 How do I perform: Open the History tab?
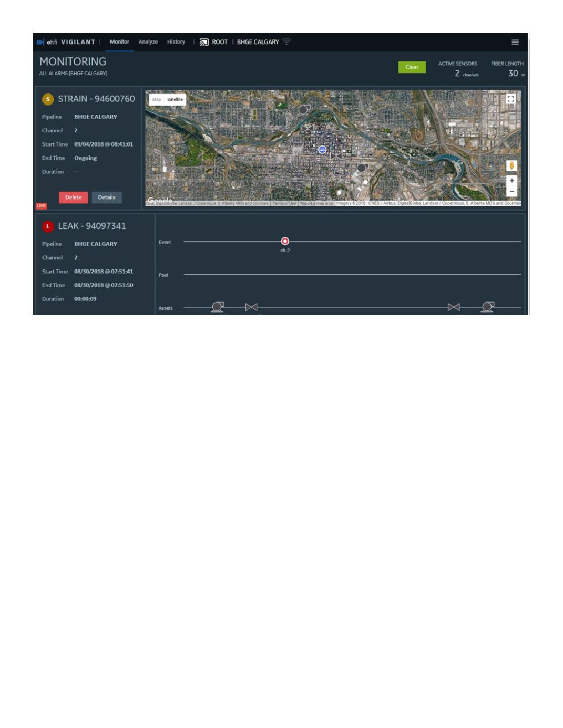(176, 42)
